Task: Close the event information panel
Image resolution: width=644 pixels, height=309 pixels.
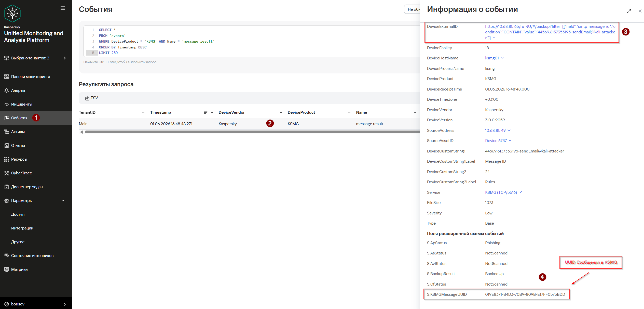Action: 640,11
